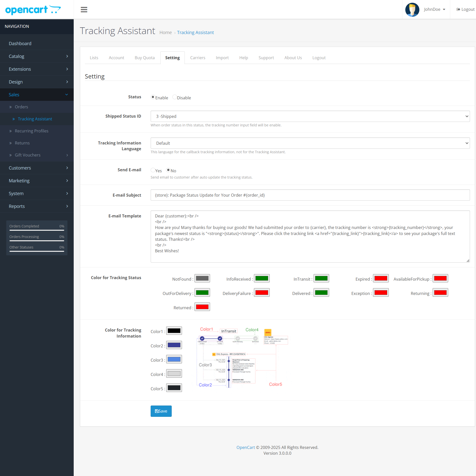Viewport: 476px width, 476px height.
Task: Pick the Exception status color swatch
Action: [381, 293]
